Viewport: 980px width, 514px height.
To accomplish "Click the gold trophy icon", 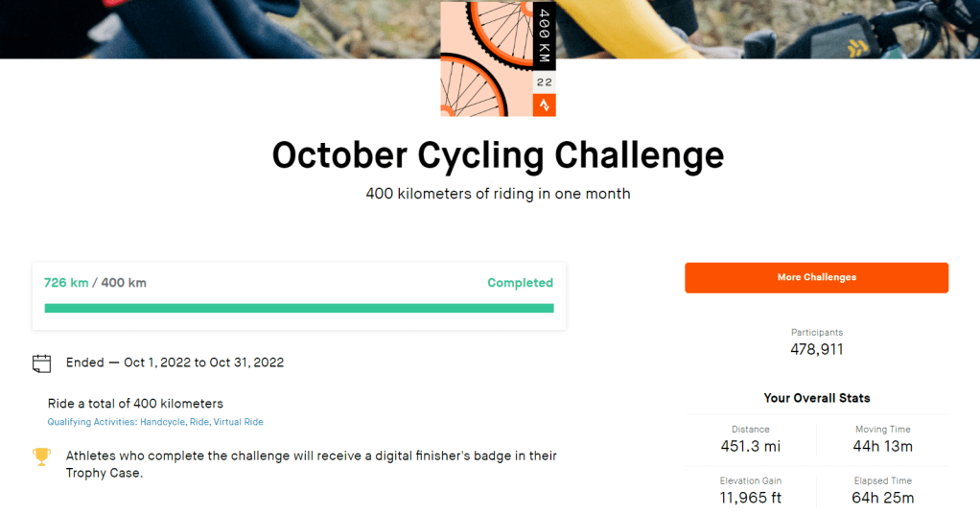I will coord(41,456).
